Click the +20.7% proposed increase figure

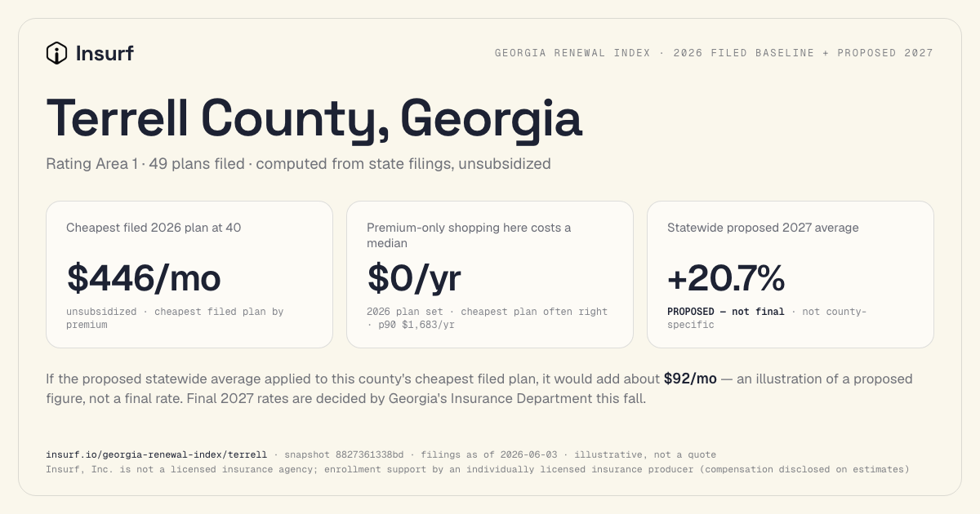click(x=726, y=277)
